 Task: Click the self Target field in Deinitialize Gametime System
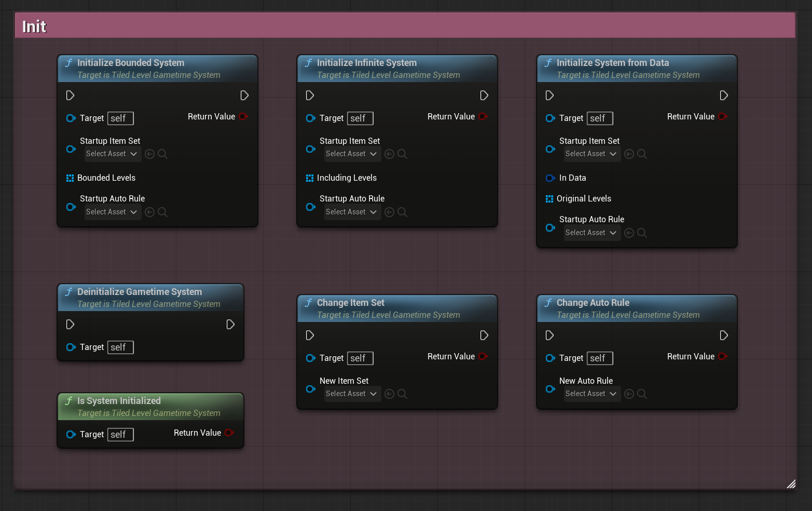120,347
